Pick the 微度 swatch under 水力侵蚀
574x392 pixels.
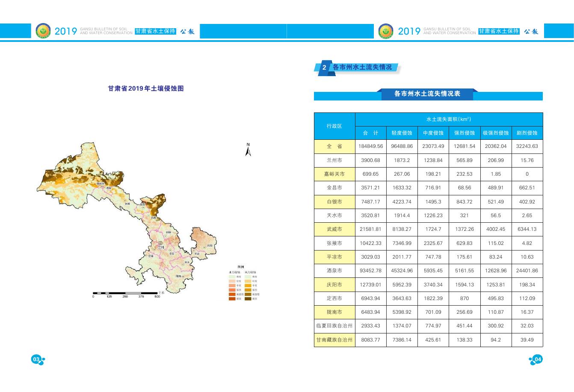pos(232,277)
